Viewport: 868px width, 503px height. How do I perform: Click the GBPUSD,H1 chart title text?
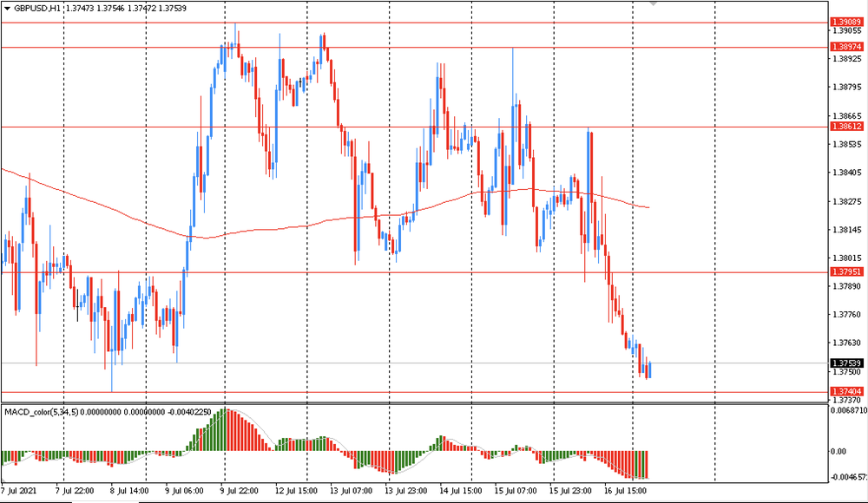point(37,7)
